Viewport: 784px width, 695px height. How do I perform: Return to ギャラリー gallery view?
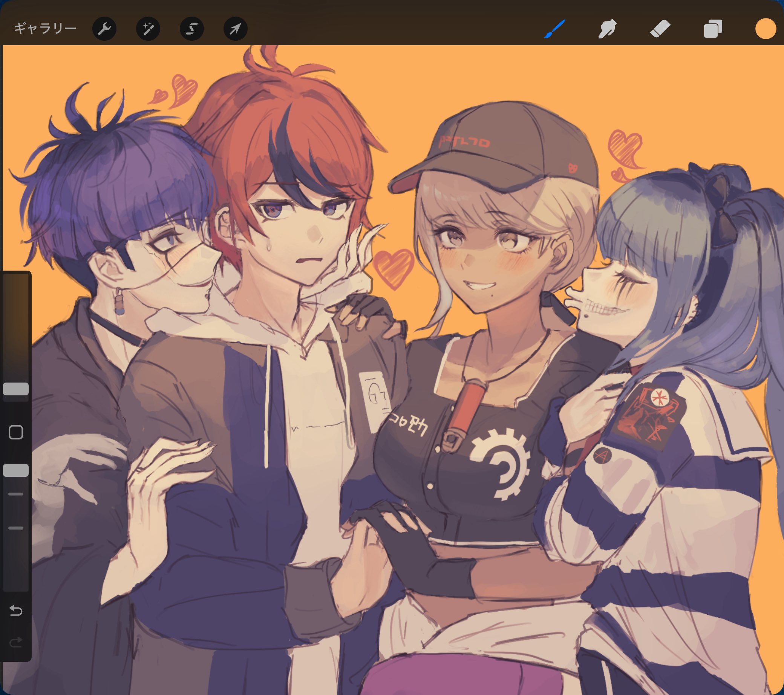(45, 29)
